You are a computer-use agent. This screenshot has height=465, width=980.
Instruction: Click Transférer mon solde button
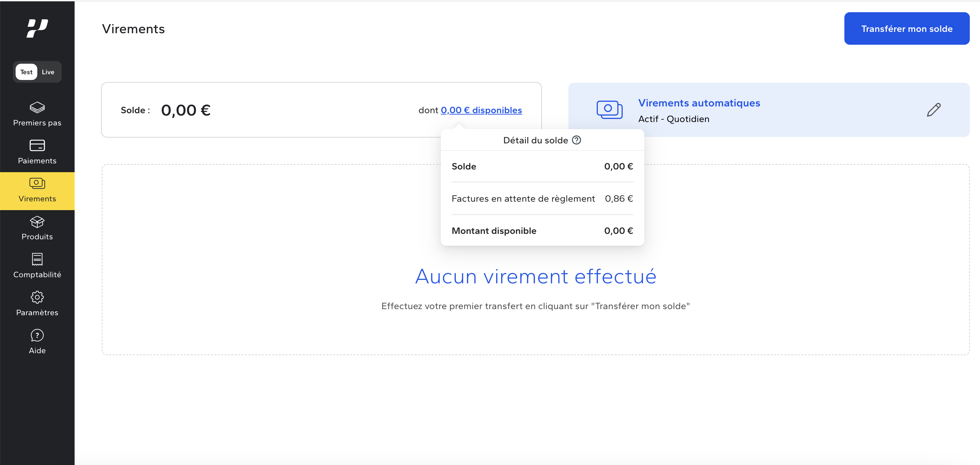pos(906,28)
